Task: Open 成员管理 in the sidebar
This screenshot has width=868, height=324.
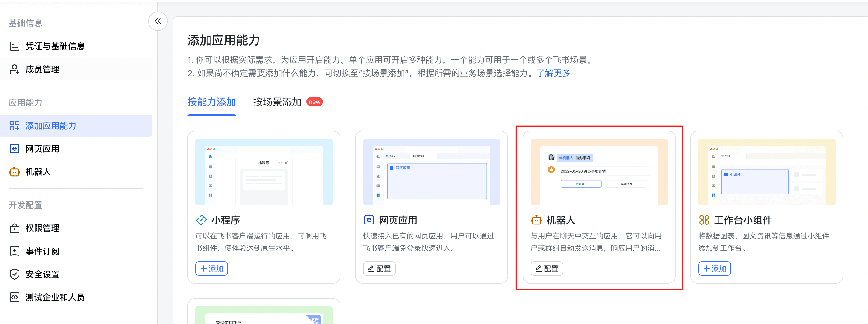Action: (x=76, y=69)
